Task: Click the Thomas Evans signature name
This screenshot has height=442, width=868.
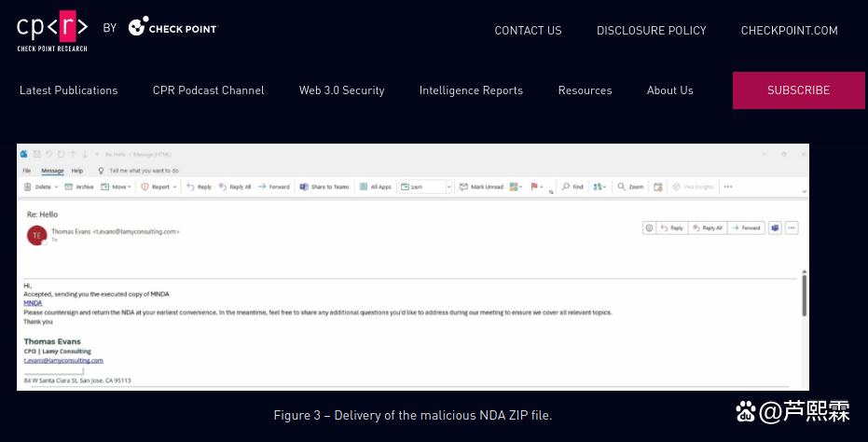Action: point(52,341)
